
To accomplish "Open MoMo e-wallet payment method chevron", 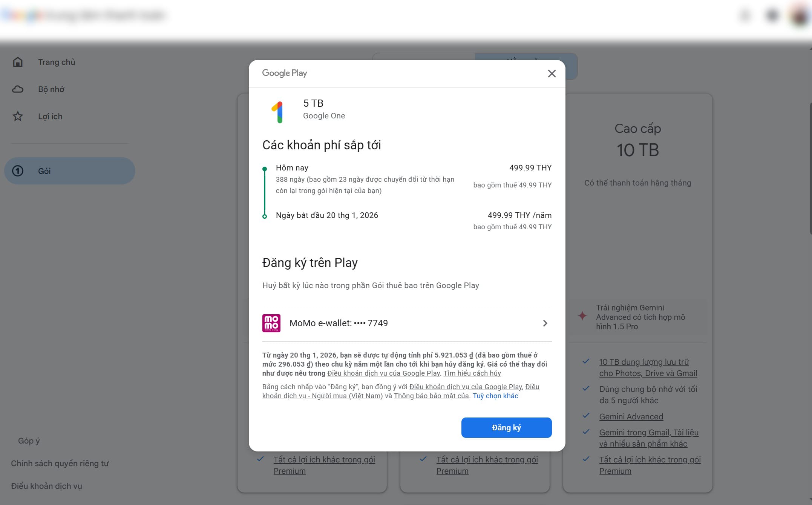I will point(545,323).
